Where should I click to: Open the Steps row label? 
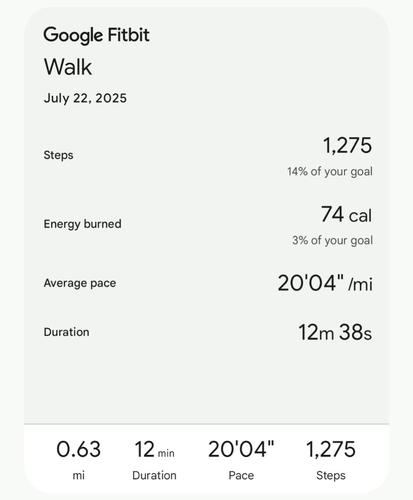(x=58, y=155)
